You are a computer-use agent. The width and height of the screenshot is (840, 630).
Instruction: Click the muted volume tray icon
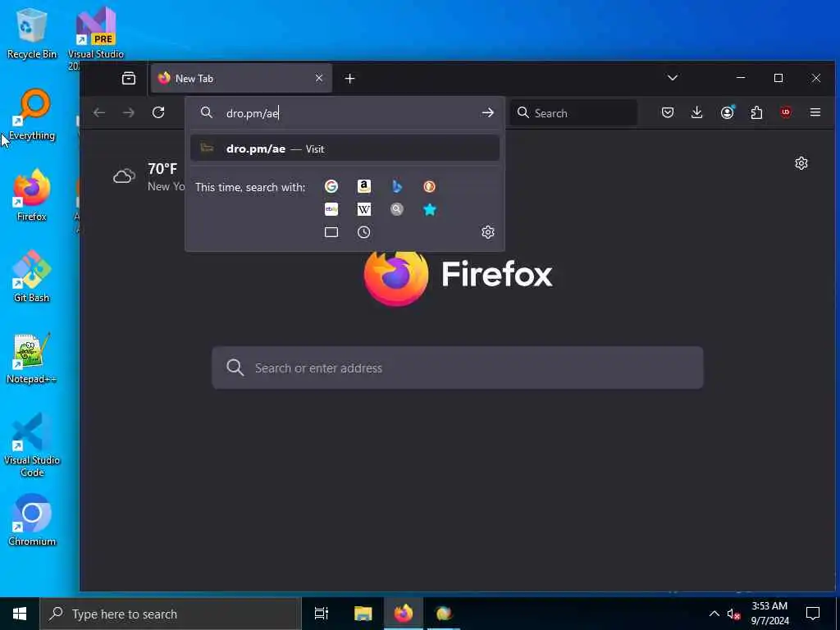click(x=733, y=614)
